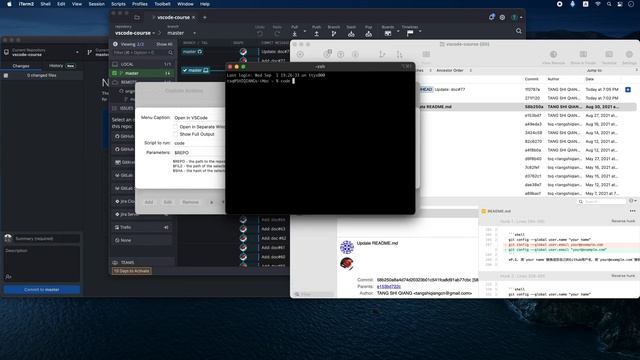Open Ancestor Order dropdown in Sourcetree

click(x=454, y=71)
